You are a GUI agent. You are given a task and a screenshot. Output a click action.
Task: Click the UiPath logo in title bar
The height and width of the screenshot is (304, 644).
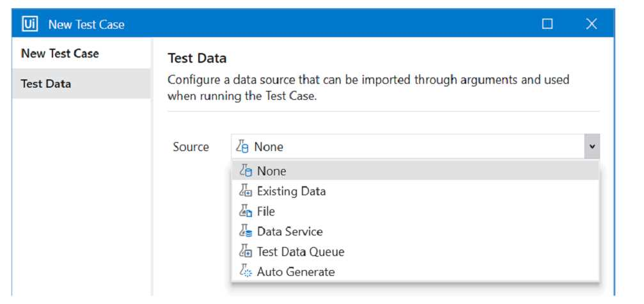30,24
